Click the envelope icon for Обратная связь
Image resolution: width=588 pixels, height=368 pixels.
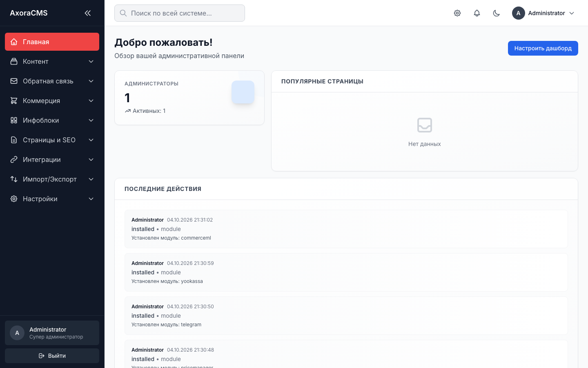coord(14,81)
